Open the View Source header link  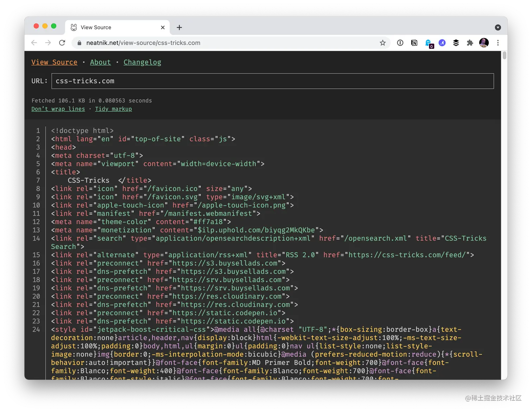coord(54,62)
